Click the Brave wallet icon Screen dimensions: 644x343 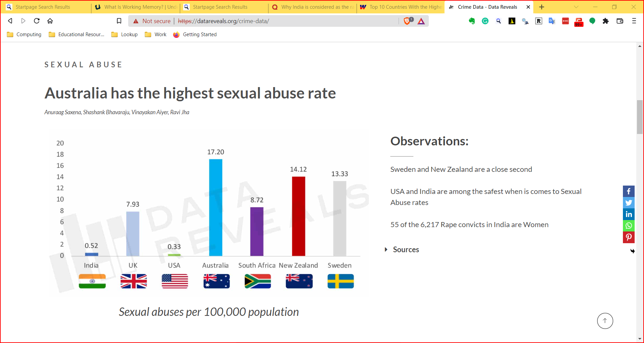pos(620,21)
